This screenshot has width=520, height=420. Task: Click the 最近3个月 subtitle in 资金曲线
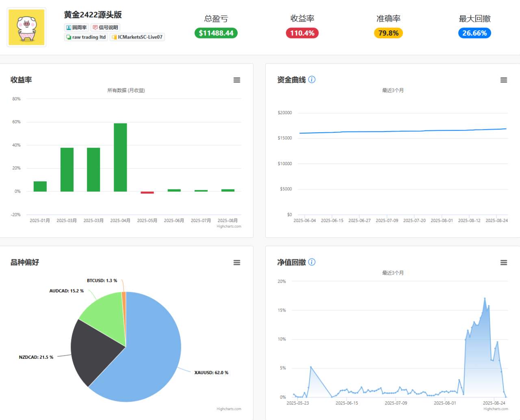[x=393, y=90]
